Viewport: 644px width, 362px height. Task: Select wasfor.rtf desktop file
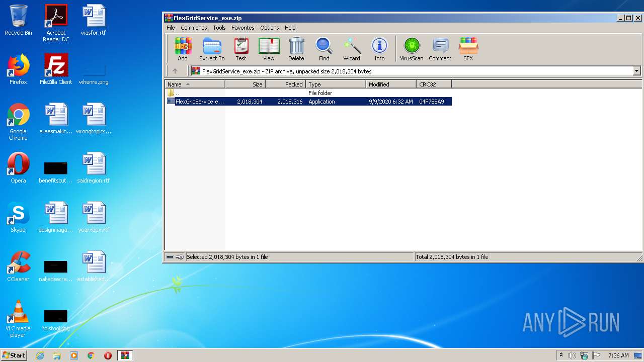click(94, 21)
